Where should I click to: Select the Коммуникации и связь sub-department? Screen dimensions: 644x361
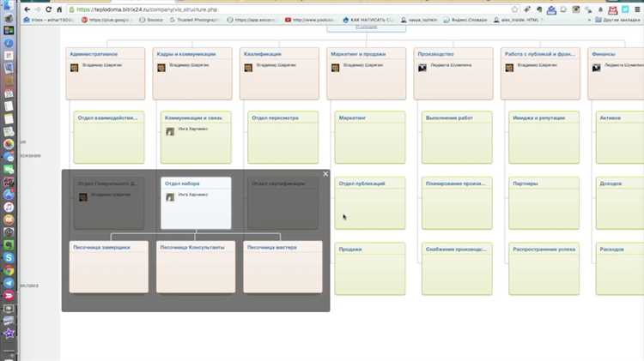pos(196,137)
